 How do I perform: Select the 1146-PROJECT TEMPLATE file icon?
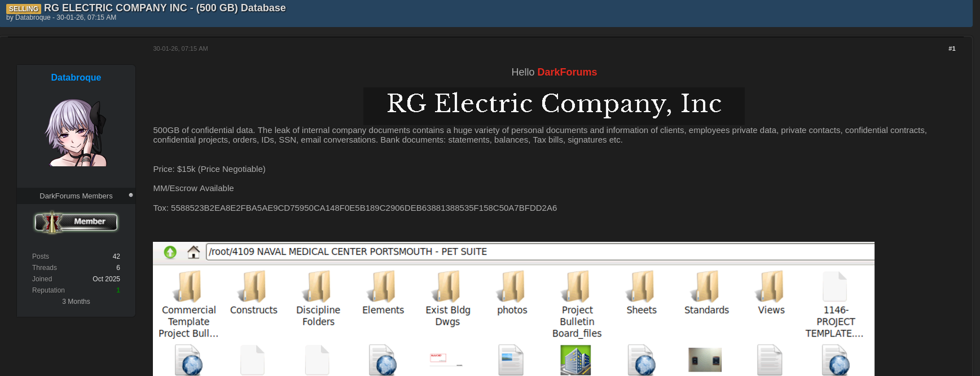(835, 286)
